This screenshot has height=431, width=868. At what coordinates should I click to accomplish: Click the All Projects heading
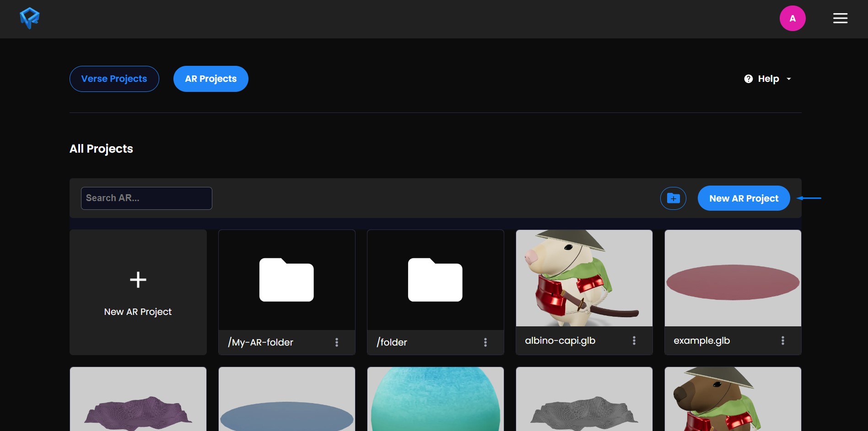[x=101, y=149]
